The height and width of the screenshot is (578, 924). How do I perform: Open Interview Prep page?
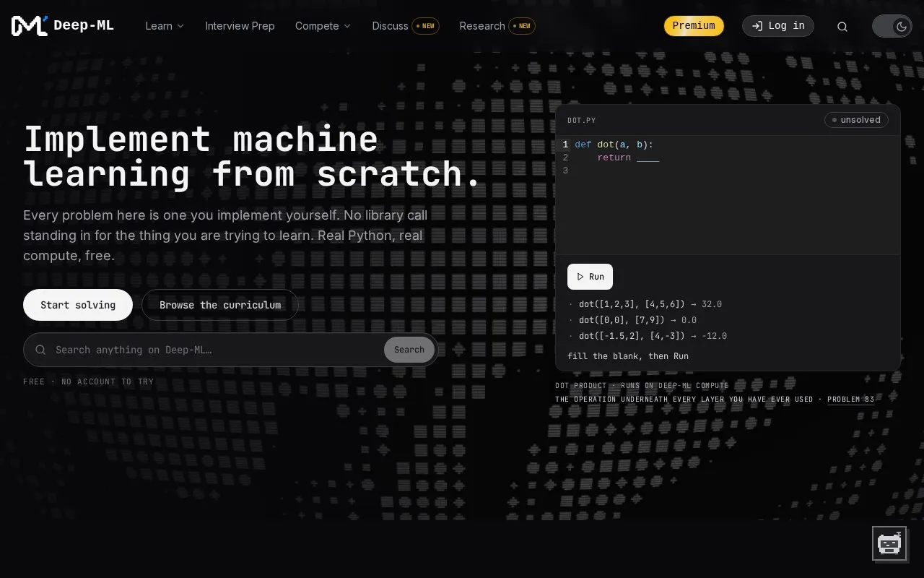point(240,26)
